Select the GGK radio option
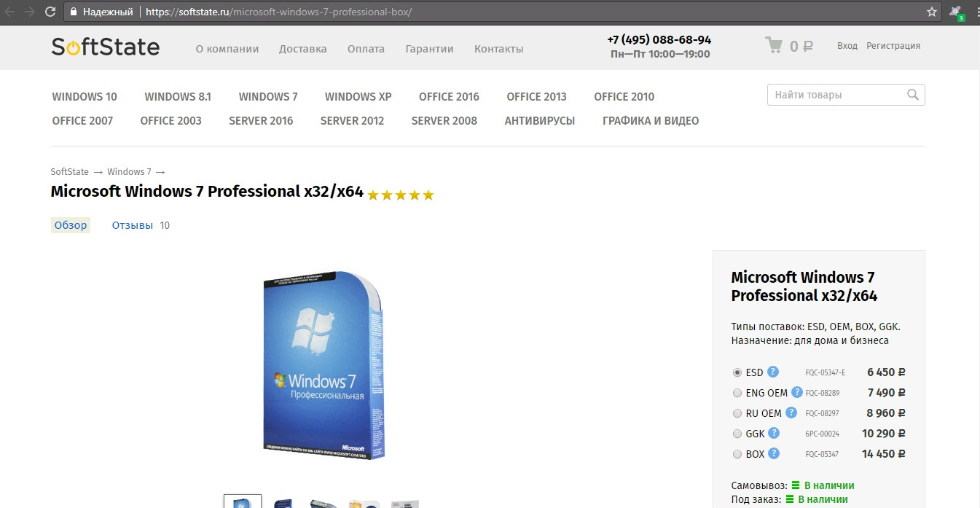This screenshot has height=508, width=980. point(737,434)
